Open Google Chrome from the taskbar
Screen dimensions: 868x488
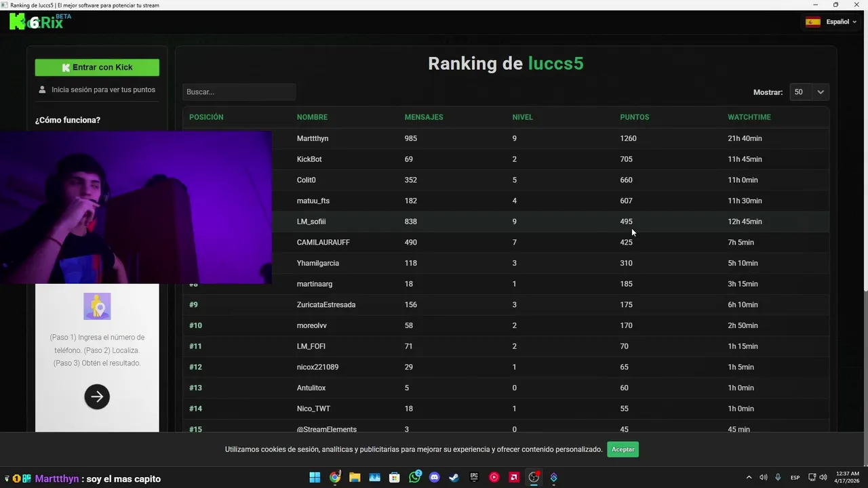335,478
